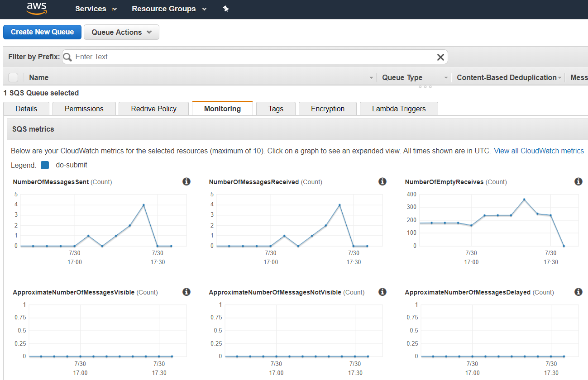Open View all CloudWatch metrics

(x=539, y=151)
